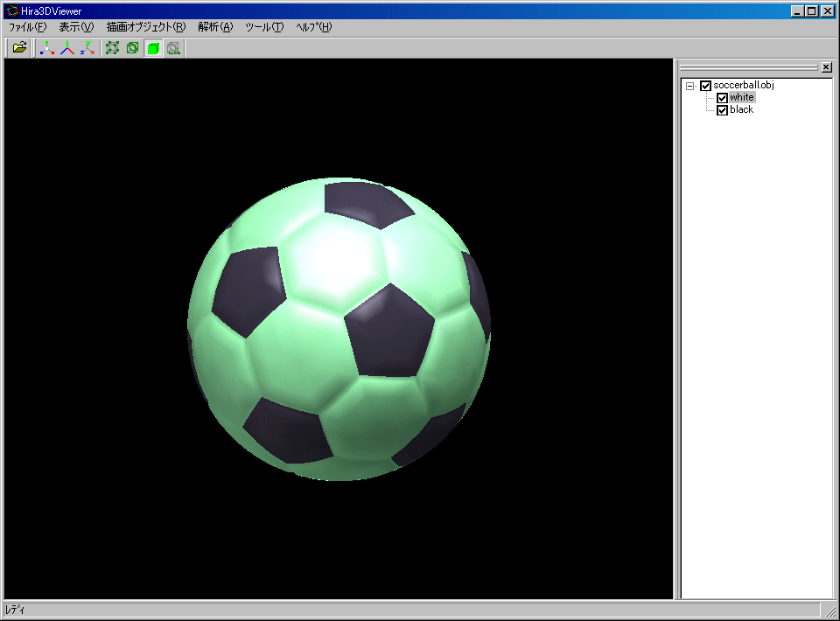Select the black tree item label
Viewport: 840px width, 621px height.
(741, 109)
